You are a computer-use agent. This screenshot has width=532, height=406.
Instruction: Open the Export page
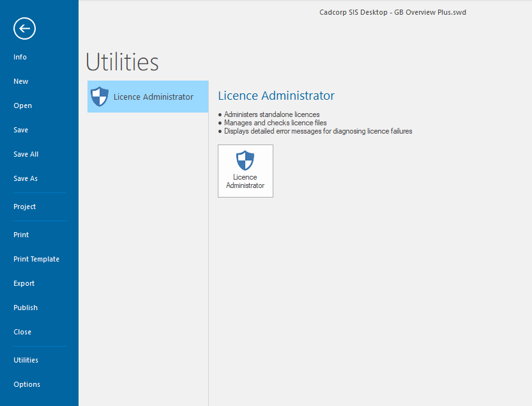(x=24, y=283)
